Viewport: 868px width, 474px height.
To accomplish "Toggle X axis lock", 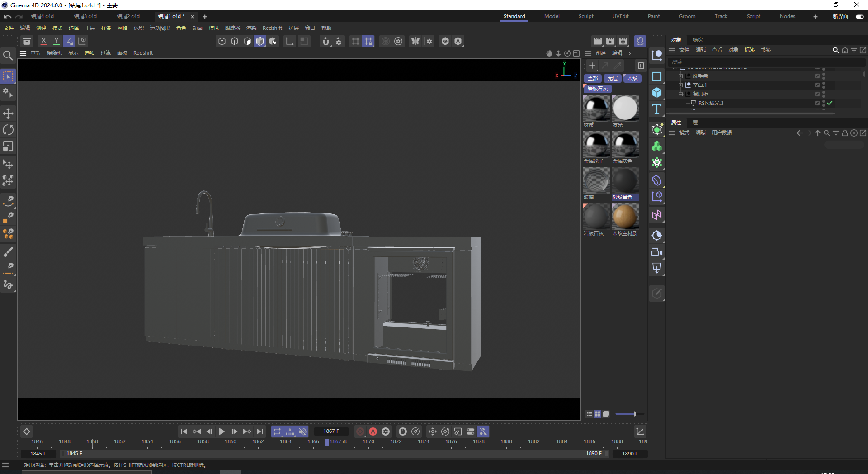I will tap(43, 41).
